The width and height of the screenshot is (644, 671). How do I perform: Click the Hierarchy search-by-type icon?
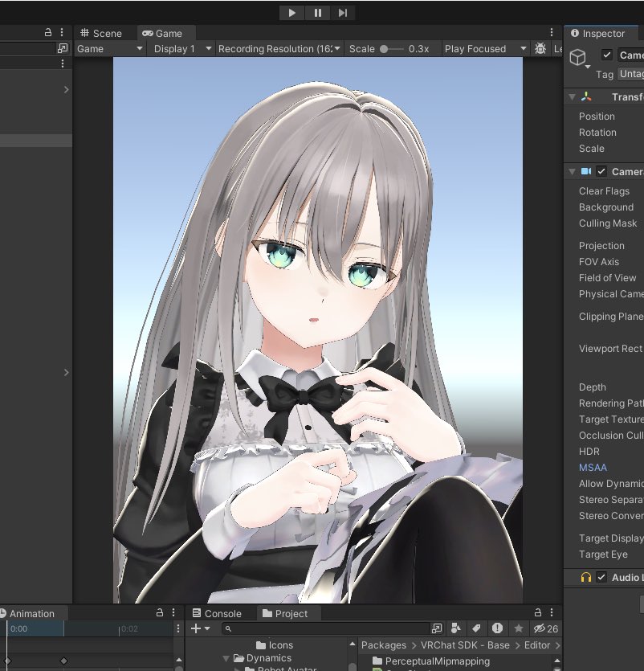click(63, 48)
